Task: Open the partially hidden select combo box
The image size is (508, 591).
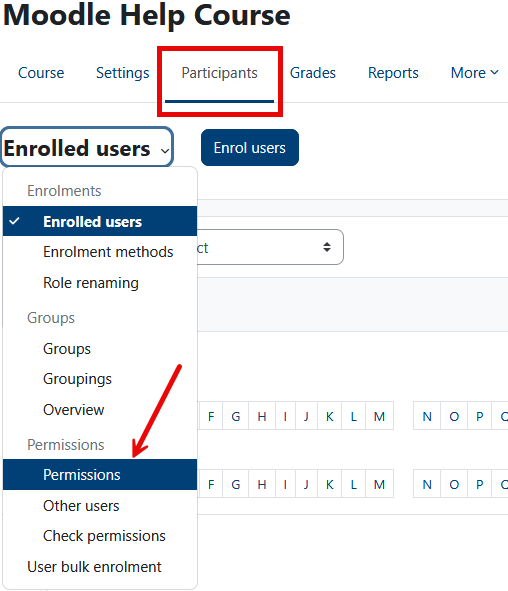Action: (270, 247)
